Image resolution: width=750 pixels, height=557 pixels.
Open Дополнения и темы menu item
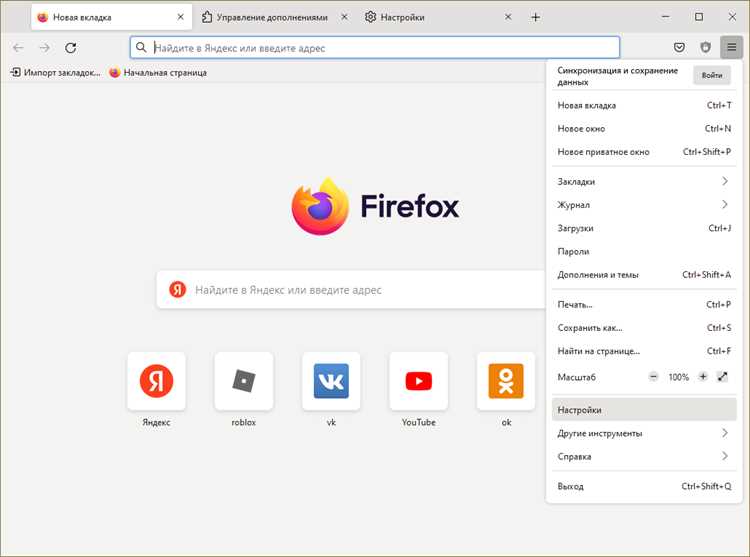point(644,275)
